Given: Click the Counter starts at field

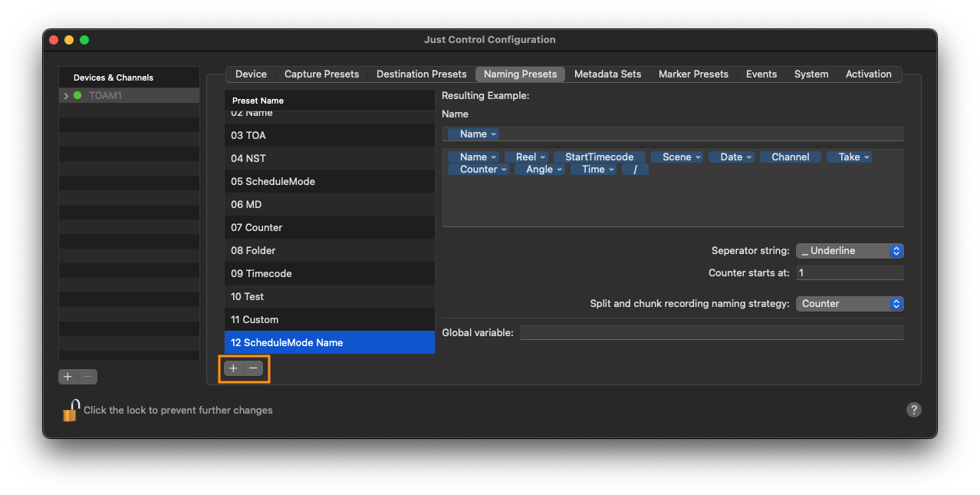Looking at the screenshot, I should click(x=850, y=273).
